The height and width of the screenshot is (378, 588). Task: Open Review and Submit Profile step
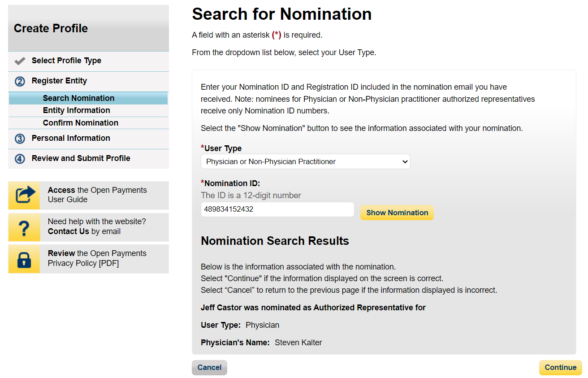pyautogui.click(x=81, y=158)
